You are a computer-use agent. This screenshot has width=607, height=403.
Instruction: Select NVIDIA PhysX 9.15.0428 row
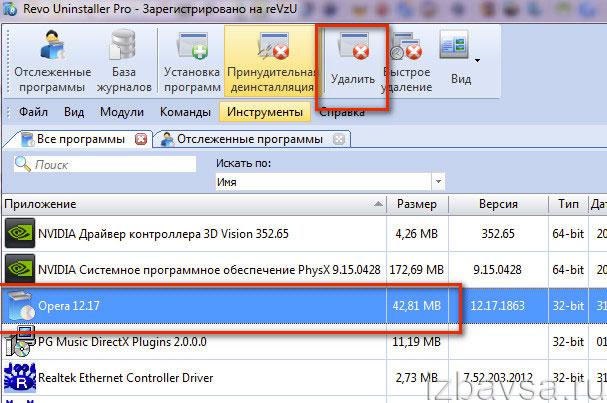(304, 269)
